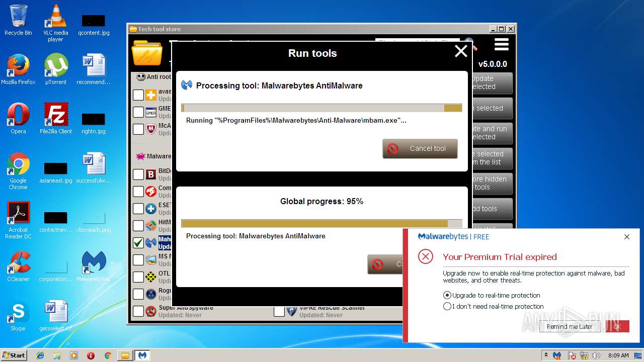This screenshot has height=362, width=644.
Task: Open Acrobat Reader DC shortcut
Action: click(18, 221)
